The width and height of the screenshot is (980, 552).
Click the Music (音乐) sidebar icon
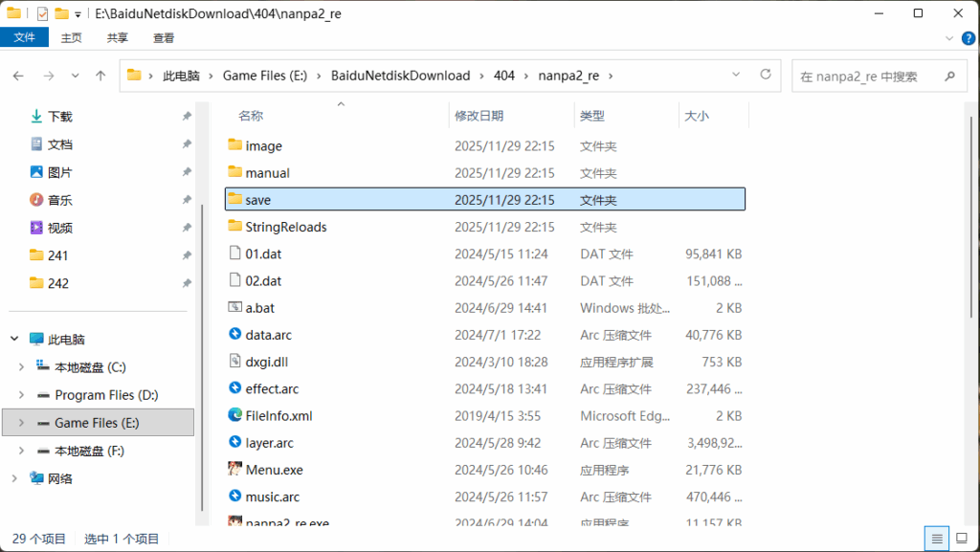pyautogui.click(x=36, y=200)
